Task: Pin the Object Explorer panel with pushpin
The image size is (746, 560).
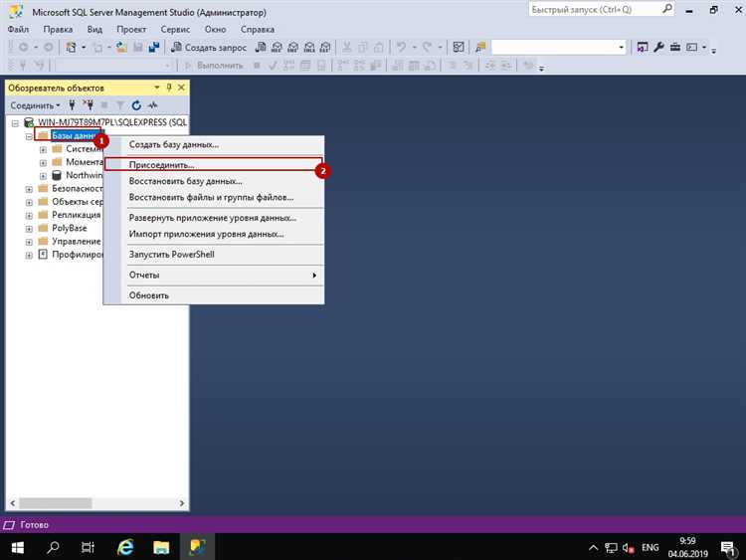Action: pos(169,89)
